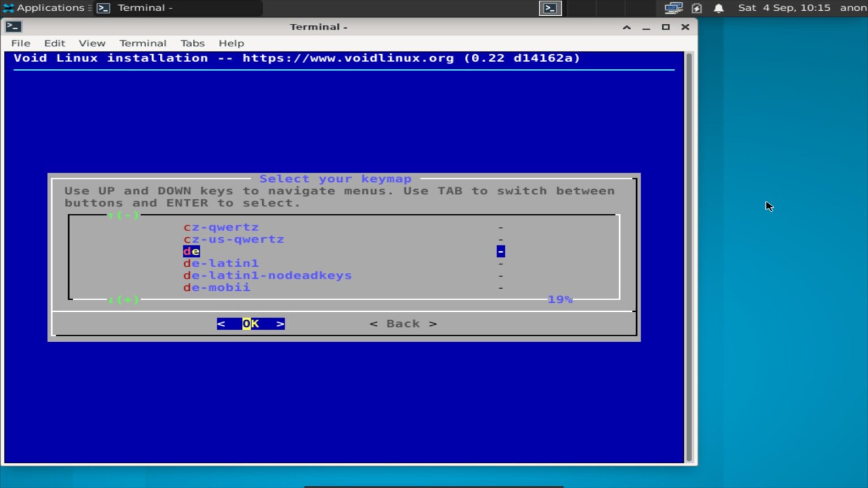Screen dimensions: 868x488
Task: Click the down scroll indicator below the list
Action: click(123, 300)
